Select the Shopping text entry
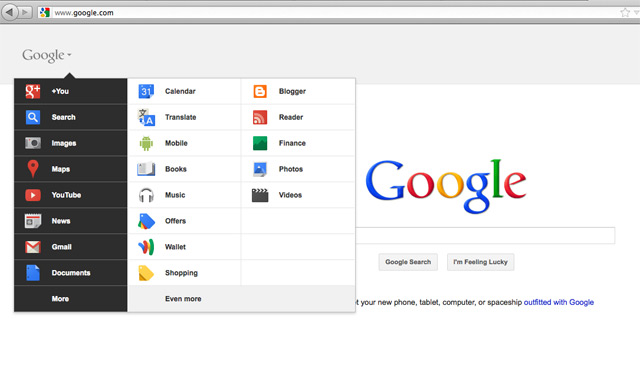Image resolution: width=640 pixels, height=365 pixels. (x=181, y=273)
